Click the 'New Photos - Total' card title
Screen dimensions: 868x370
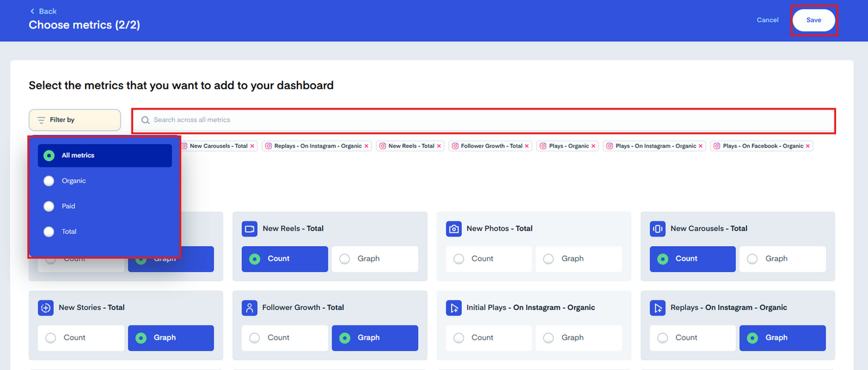pyautogui.click(x=500, y=229)
